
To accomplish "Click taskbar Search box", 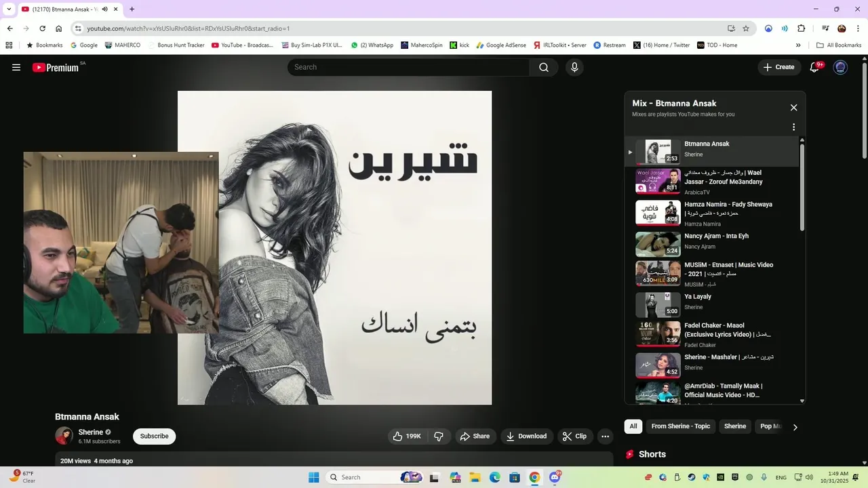I will coord(375,477).
